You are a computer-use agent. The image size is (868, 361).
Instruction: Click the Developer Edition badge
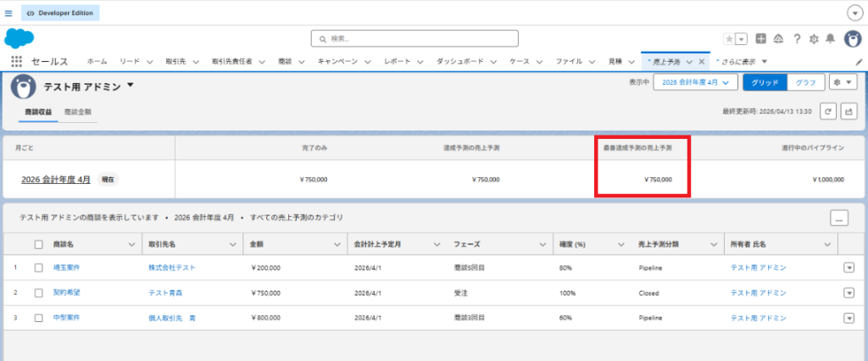click(60, 13)
